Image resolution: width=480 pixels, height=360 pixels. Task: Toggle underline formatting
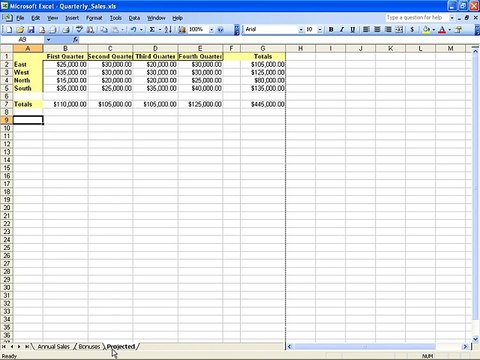point(353,30)
